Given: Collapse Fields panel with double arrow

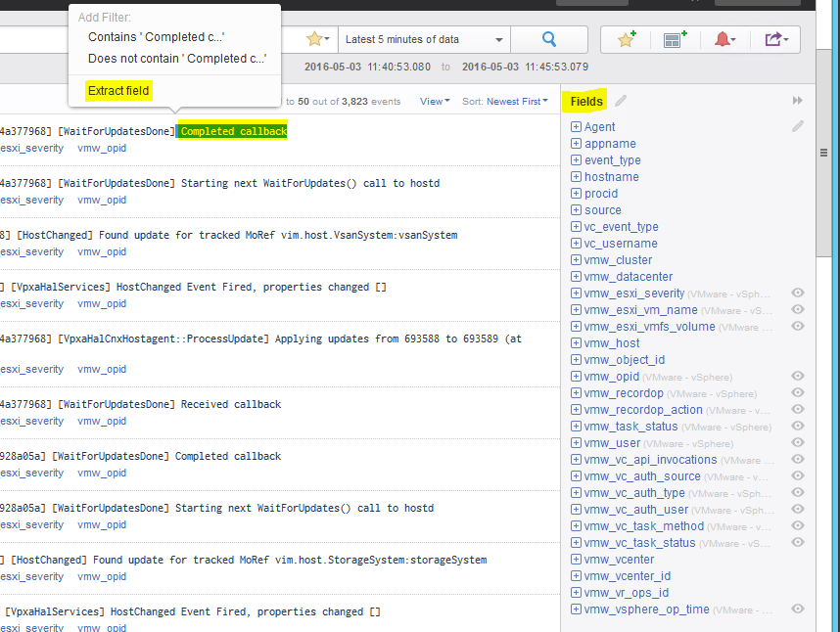Looking at the screenshot, I should click(x=798, y=101).
